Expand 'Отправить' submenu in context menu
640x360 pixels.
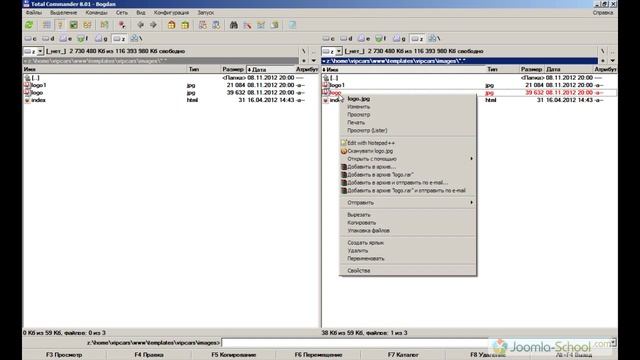point(408,202)
